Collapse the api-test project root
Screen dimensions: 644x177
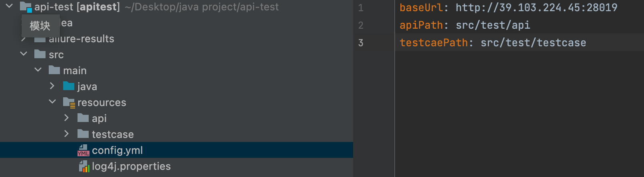coord(10,6)
